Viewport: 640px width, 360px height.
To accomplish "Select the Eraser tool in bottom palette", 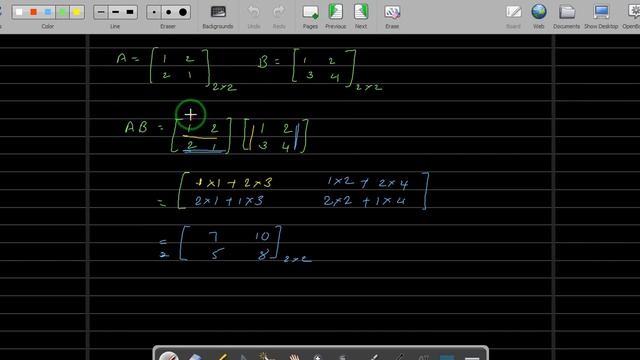I will click(x=195, y=356).
